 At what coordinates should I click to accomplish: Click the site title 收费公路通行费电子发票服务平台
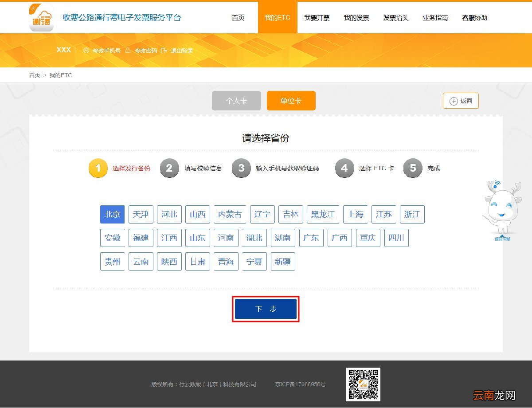122,18
